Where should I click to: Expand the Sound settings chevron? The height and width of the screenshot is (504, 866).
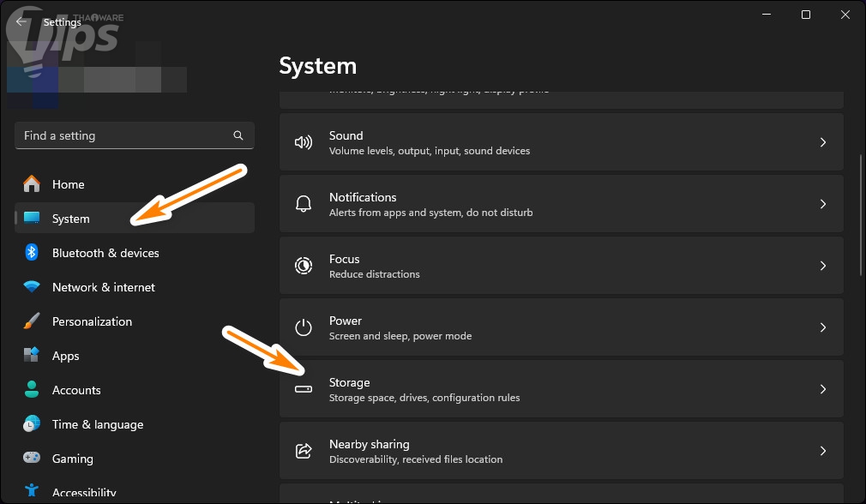tap(822, 142)
